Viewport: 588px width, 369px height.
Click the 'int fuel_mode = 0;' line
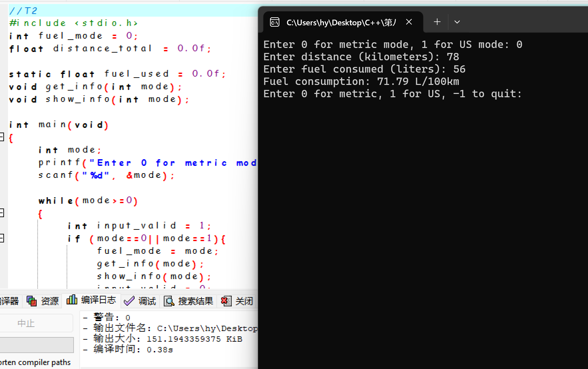tap(73, 36)
